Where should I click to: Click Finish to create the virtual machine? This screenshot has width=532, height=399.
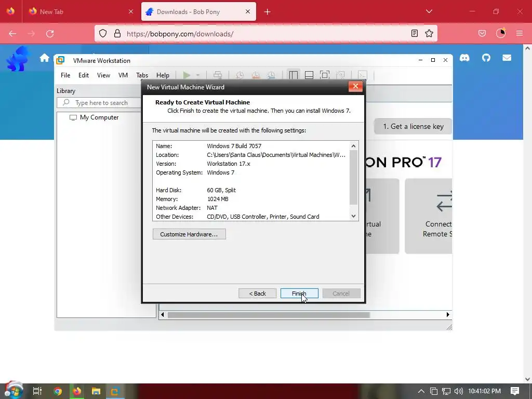pos(299,294)
